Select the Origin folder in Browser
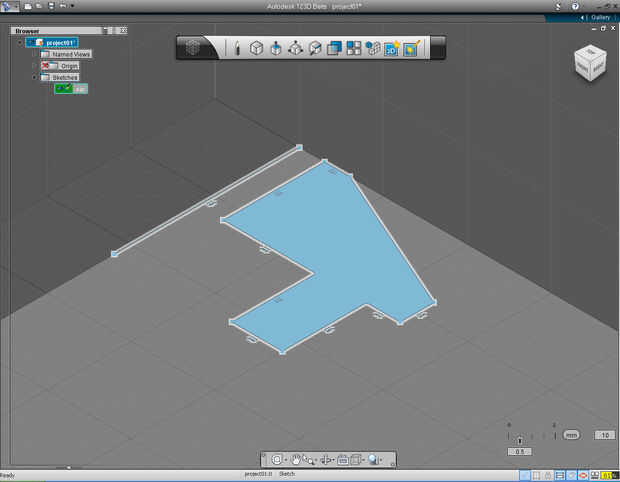This screenshot has width=620, height=482. (60, 66)
